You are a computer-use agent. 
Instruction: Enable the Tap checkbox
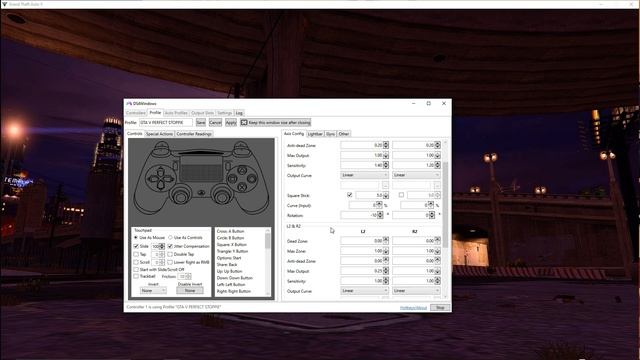[136, 254]
